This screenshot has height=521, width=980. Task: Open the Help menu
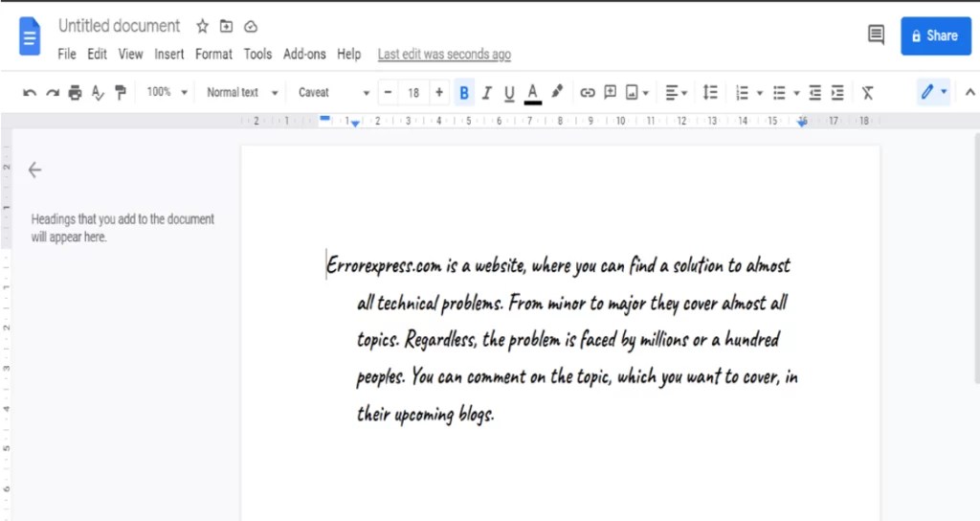[348, 55]
